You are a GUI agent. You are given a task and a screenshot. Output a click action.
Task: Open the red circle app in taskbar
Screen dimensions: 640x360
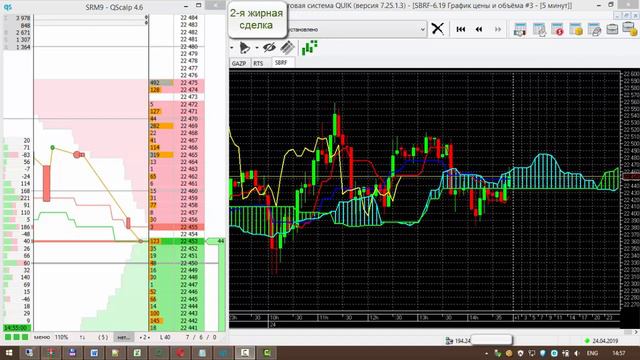[x=180, y=353]
